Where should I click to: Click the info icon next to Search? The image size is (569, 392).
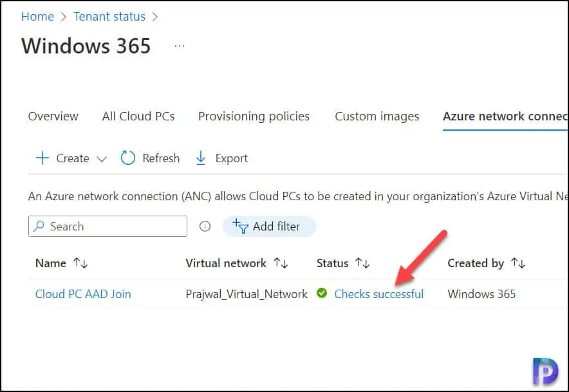coord(205,227)
